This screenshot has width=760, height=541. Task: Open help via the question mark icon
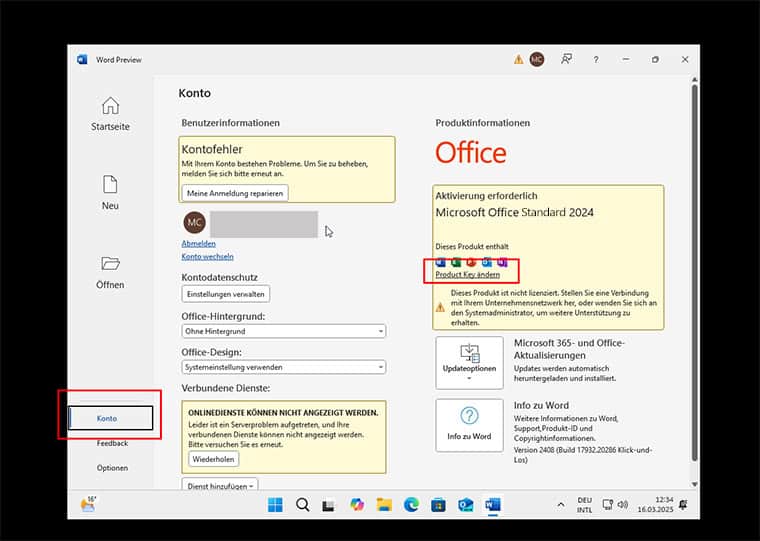[x=596, y=60]
